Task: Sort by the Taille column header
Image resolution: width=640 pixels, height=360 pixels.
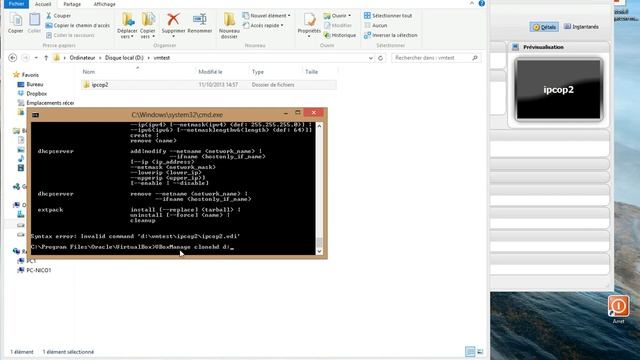Action: tap(311, 72)
